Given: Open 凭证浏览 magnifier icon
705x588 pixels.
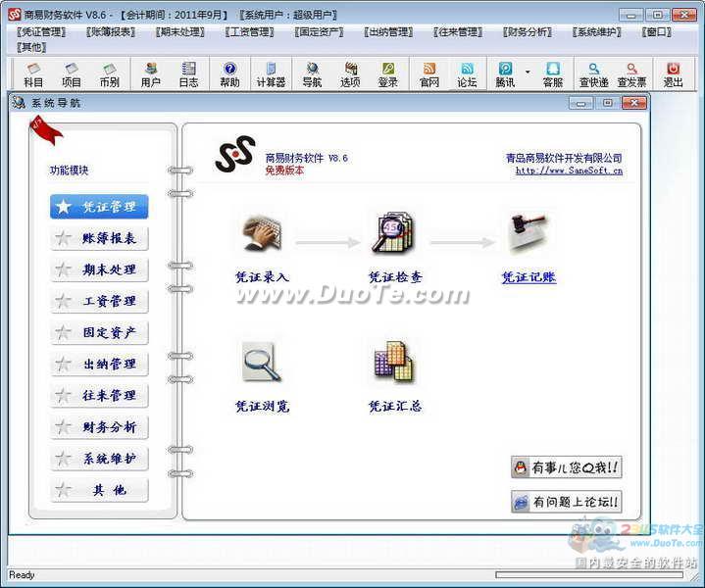Looking at the screenshot, I should click(262, 362).
